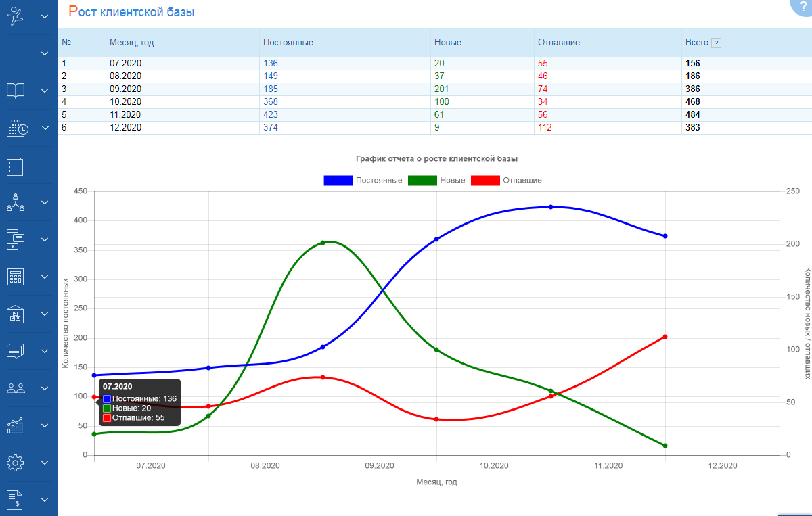The width and height of the screenshot is (812, 516).
Task: Toggle the Новые series in chart legend
Action: 437,181
